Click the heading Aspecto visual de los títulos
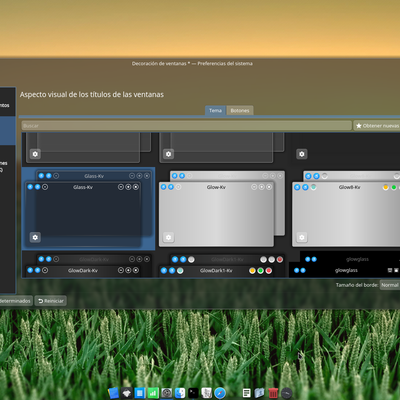Viewport: 400px width, 400px height. [x=92, y=95]
